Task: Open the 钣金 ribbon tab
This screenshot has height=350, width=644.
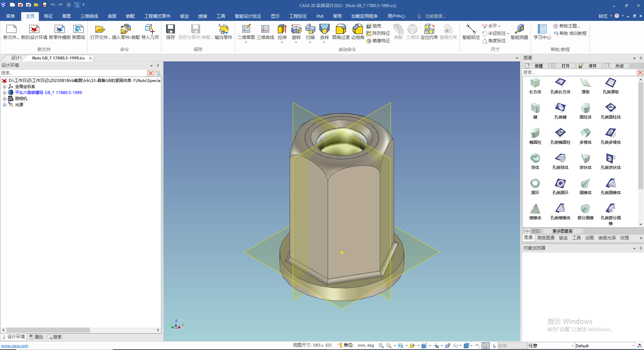Action: pyautogui.click(x=185, y=16)
